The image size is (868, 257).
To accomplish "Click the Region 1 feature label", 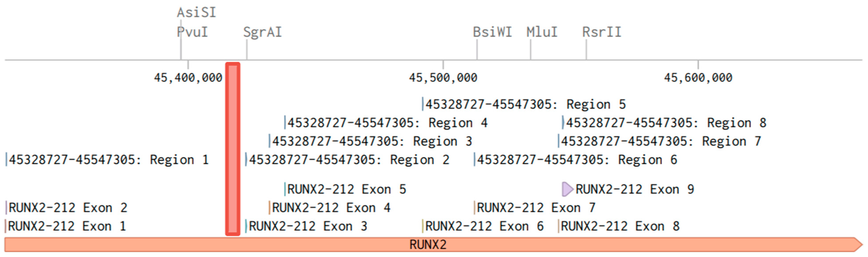I will pyautogui.click(x=109, y=160).
